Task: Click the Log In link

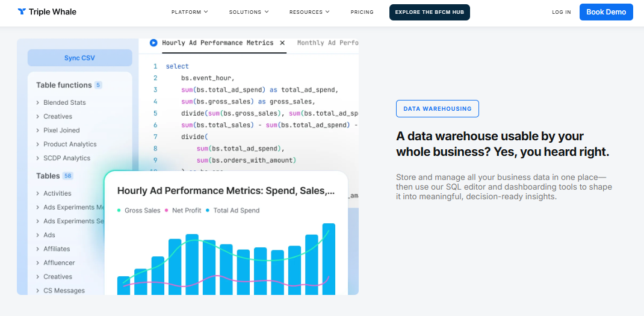Action: click(x=562, y=12)
